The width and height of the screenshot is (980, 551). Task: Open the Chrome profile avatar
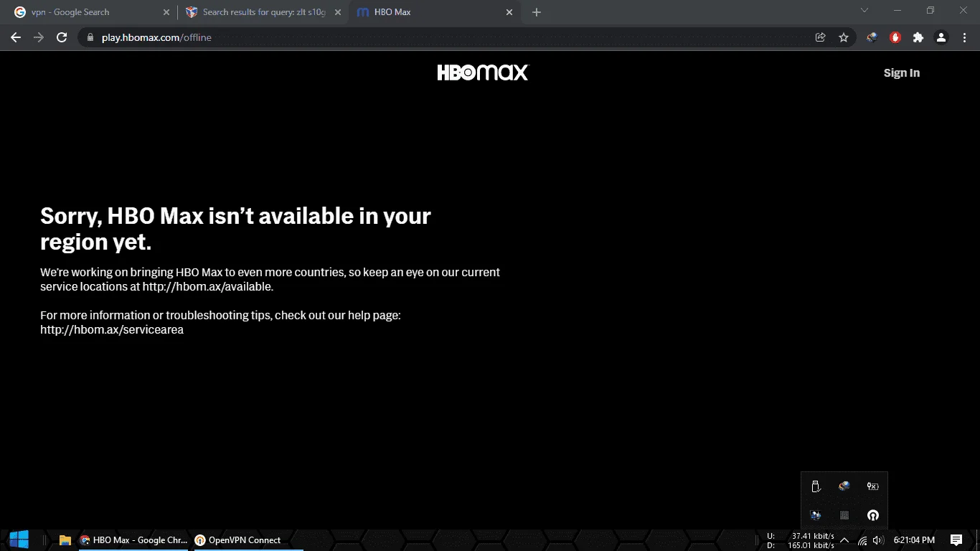coord(941,37)
